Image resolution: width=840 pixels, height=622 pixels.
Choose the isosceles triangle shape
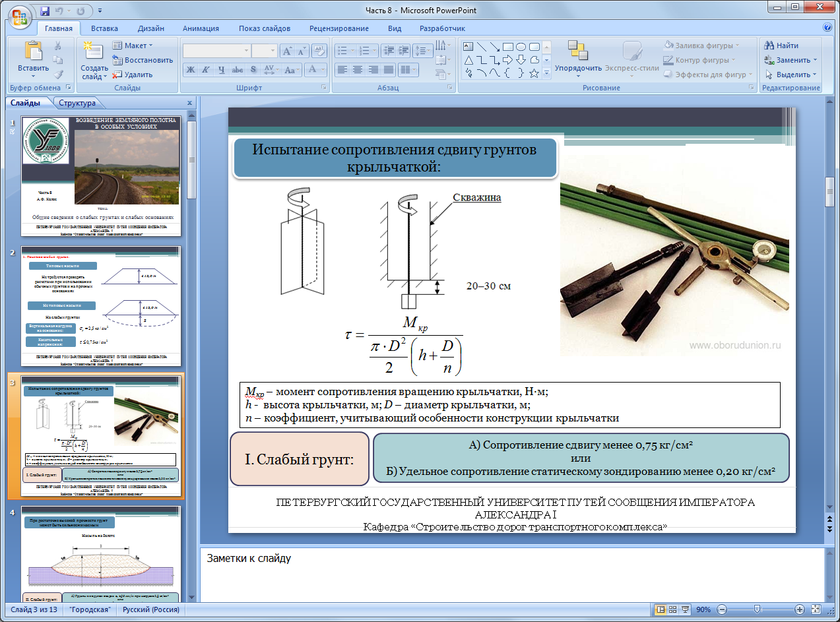click(468, 60)
